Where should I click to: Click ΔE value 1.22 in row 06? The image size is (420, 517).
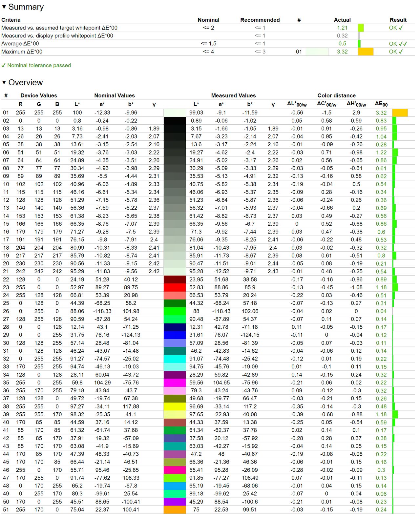click(381, 153)
